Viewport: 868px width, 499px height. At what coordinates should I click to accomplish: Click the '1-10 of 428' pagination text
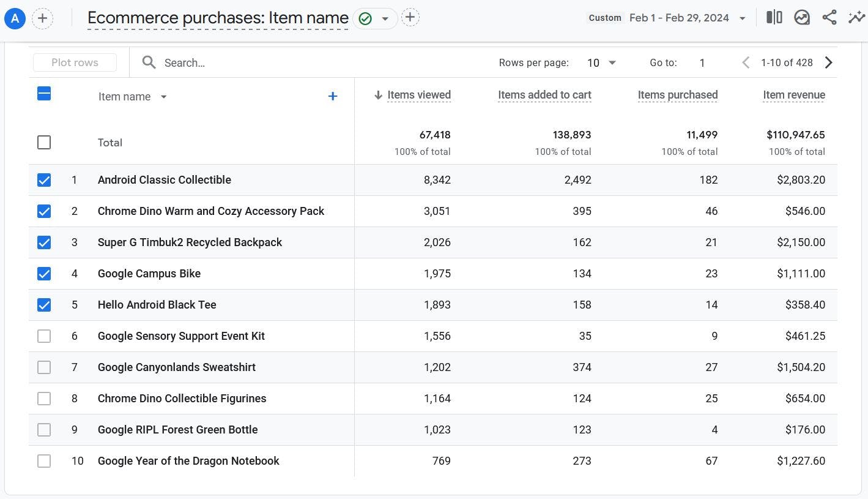(787, 62)
